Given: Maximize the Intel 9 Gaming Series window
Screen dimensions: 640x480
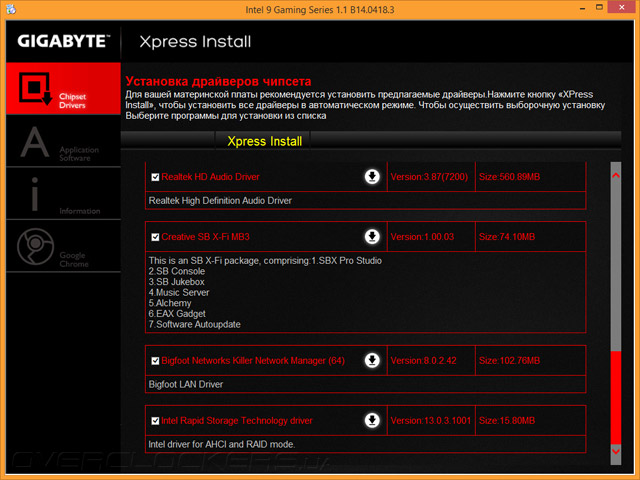Looking at the screenshot, I should pos(599,7).
